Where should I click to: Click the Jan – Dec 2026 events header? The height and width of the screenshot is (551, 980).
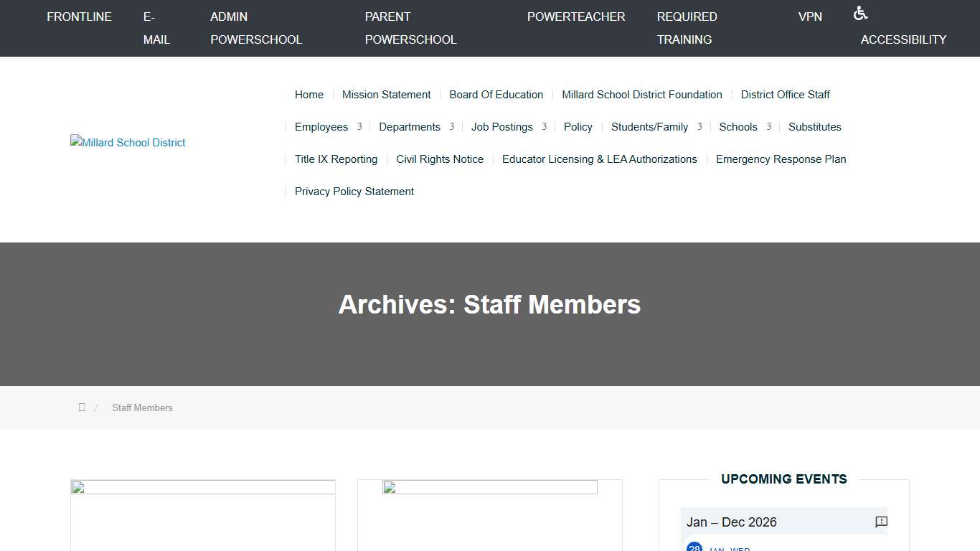[731, 522]
